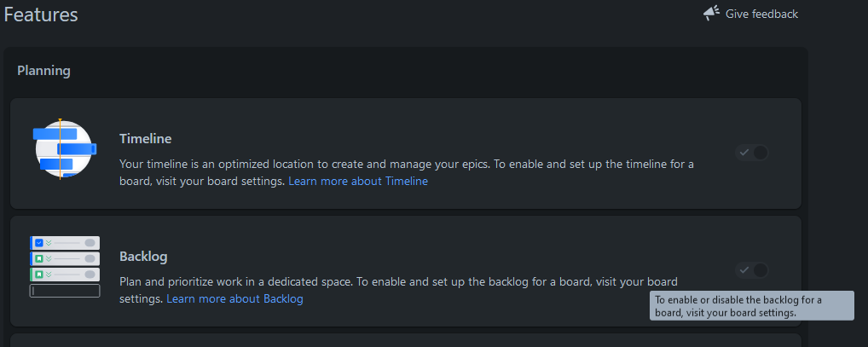Viewport: 868px width, 347px height.
Task: Click the top green bookmark icon in Backlog illustration
Action: (38, 258)
